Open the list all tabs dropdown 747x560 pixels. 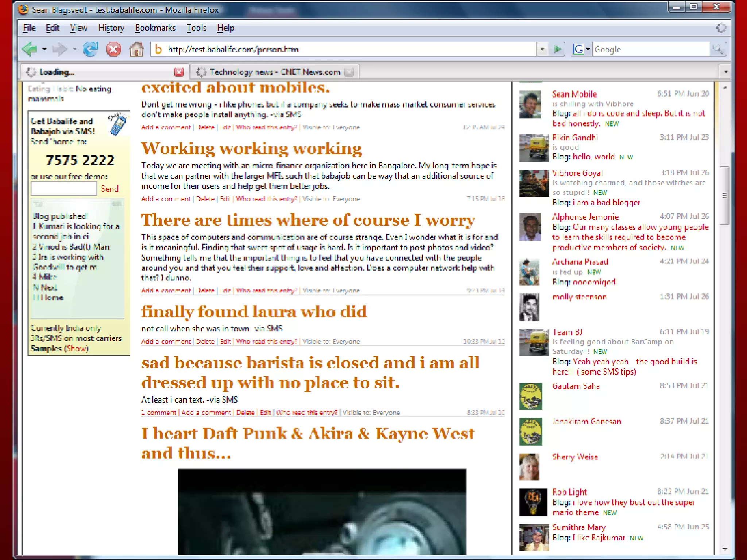[x=725, y=72]
